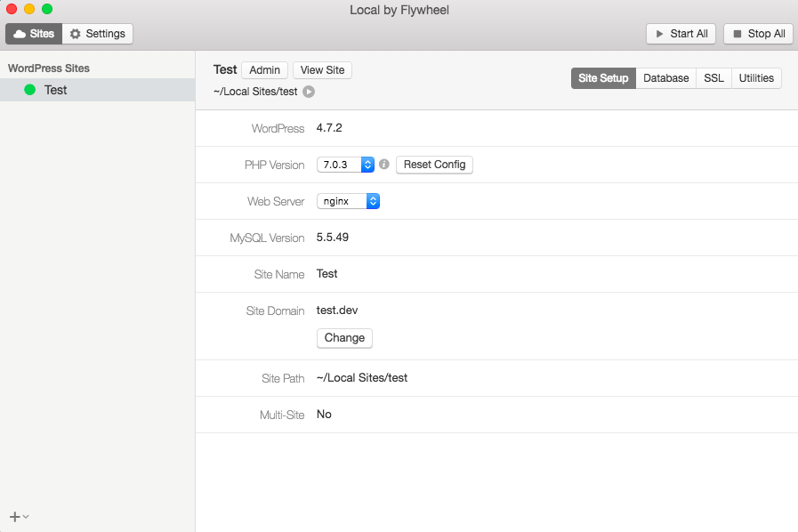Screen dimensions: 798x532
Task: Click the Site Path value ~/Local Sites/test
Action: [x=362, y=378]
